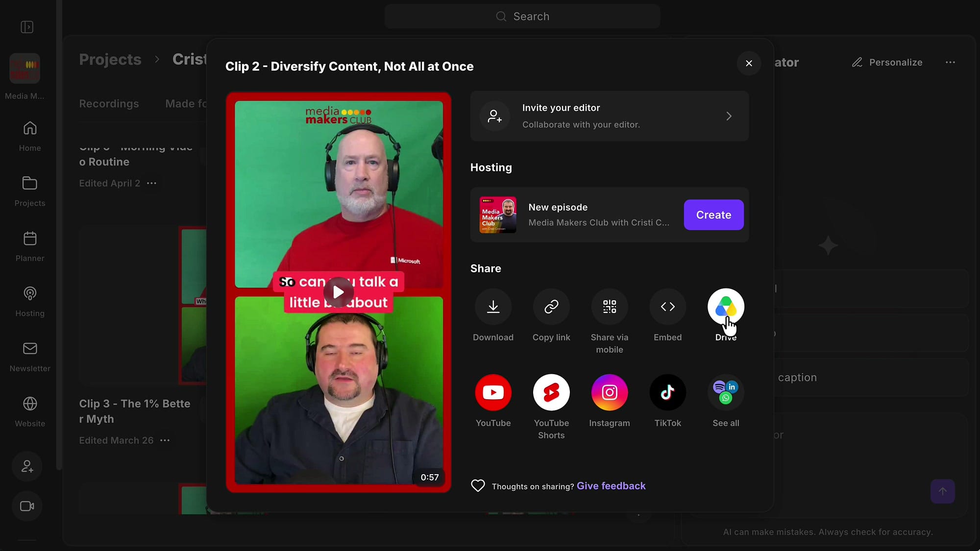Screen dimensions: 980x551
Task: Click the Download share icon
Action: (493, 307)
